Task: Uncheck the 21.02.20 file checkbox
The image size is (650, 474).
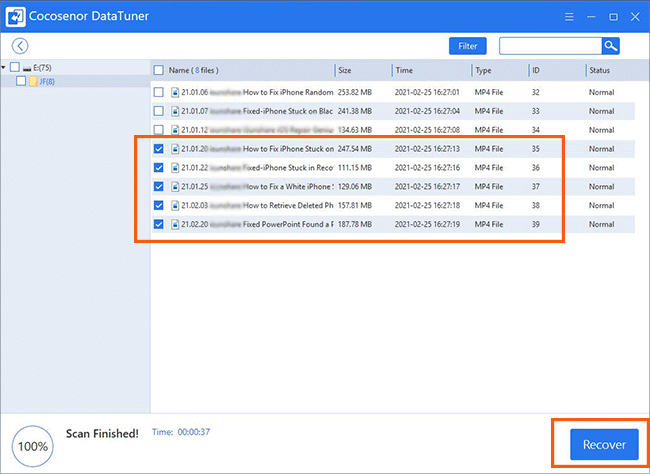Action: pyautogui.click(x=158, y=224)
